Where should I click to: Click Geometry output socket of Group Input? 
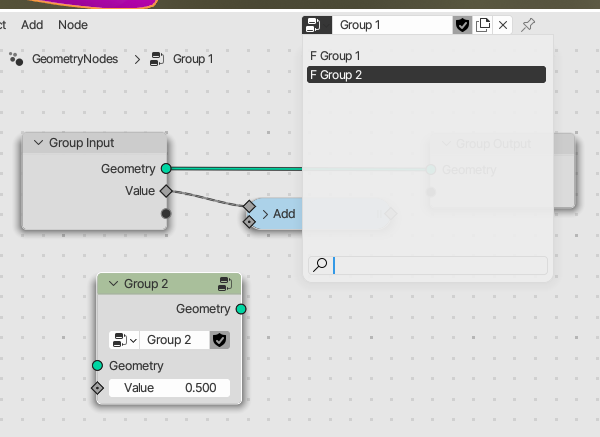pos(166,168)
